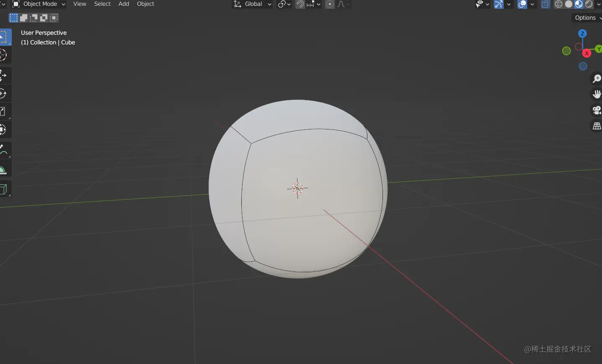Click the '(1) Collection | Cube' label
The height and width of the screenshot is (364, 602).
[x=48, y=42]
